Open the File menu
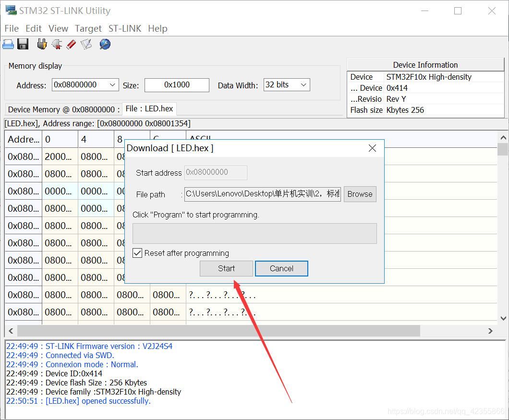 click(12, 29)
